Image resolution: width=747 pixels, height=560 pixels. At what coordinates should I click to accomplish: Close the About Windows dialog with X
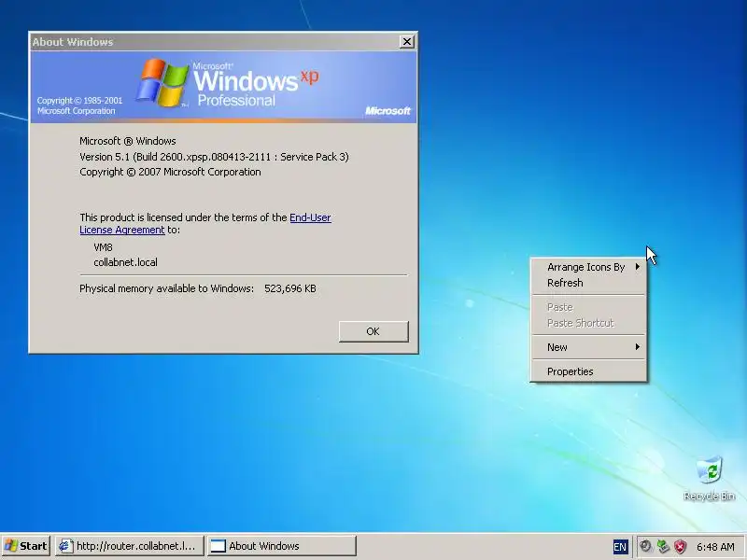coord(407,42)
